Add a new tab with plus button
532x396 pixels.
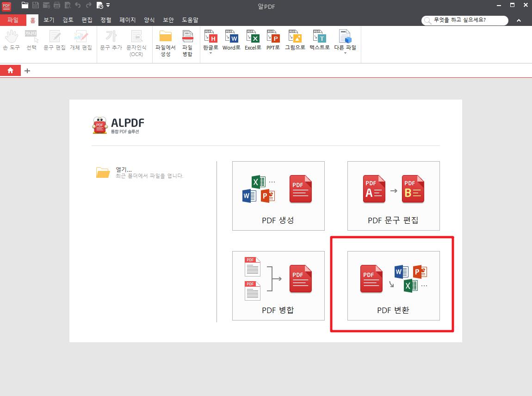click(x=27, y=71)
